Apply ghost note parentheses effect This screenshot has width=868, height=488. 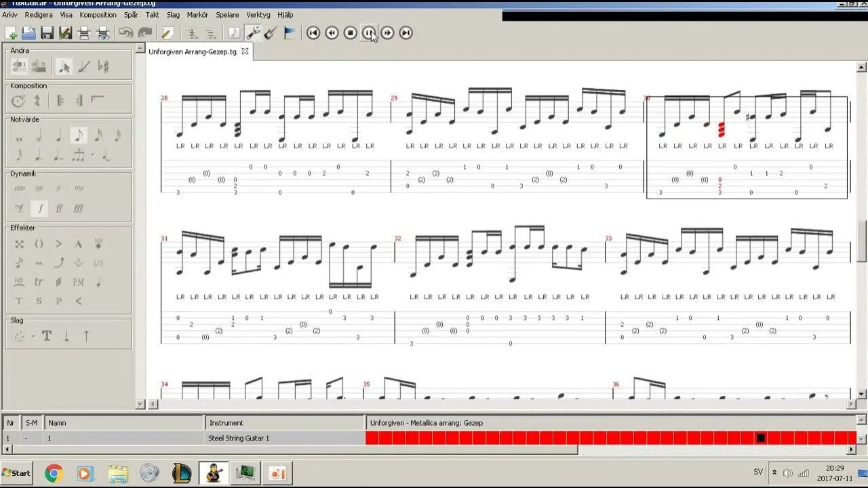[39, 244]
